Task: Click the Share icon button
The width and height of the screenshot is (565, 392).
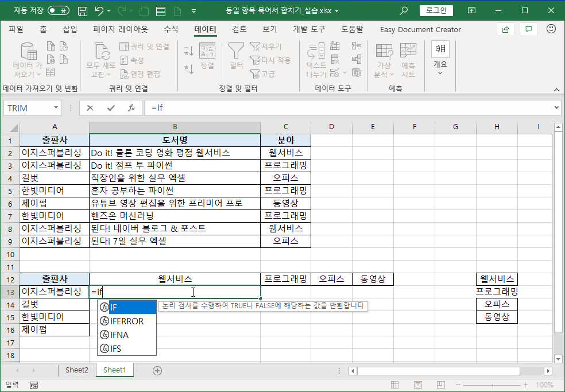Action: [x=505, y=29]
